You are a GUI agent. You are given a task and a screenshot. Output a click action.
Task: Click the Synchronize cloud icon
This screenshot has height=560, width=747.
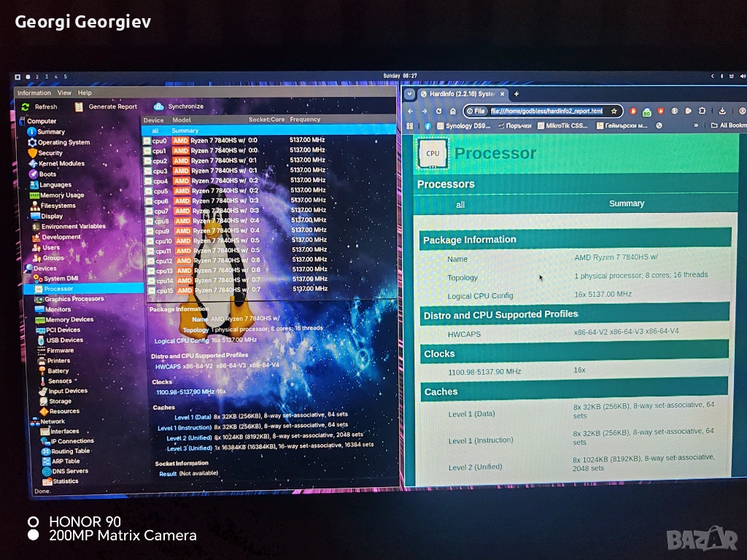coord(158,106)
